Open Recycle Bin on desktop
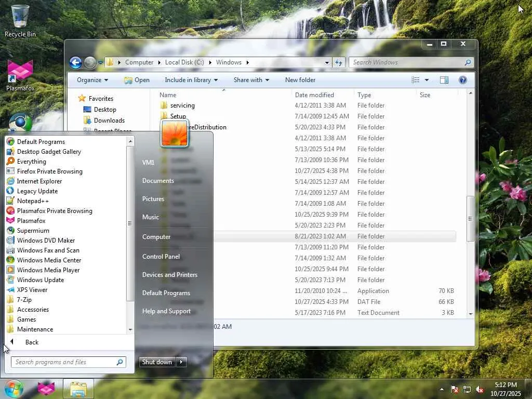532x399 pixels. (x=20, y=20)
